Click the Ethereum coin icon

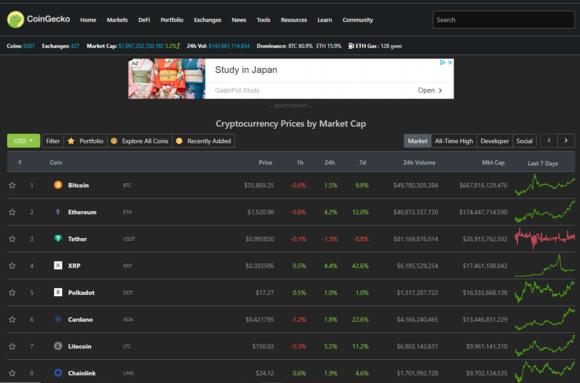tap(58, 212)
